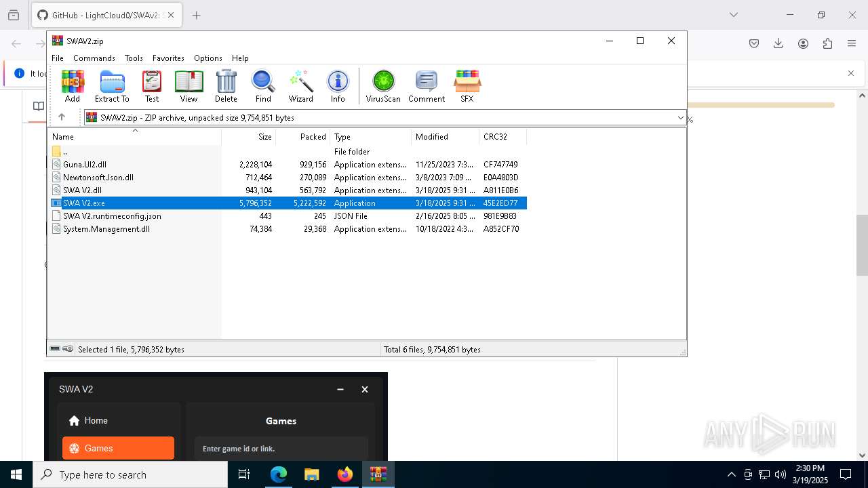Select SWA V2.runtimeconfig.json file row
The image size is (868, 488).
(x=287, y=216)
